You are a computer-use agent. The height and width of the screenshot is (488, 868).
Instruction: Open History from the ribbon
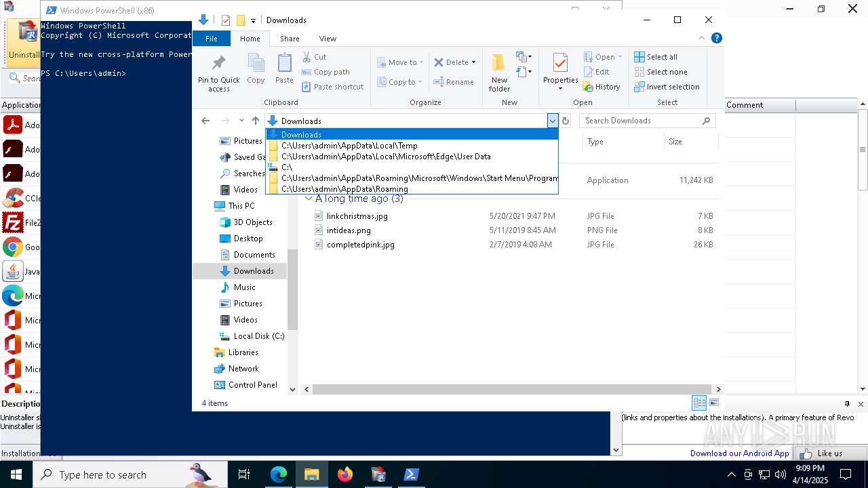click(x=601, y=87)
